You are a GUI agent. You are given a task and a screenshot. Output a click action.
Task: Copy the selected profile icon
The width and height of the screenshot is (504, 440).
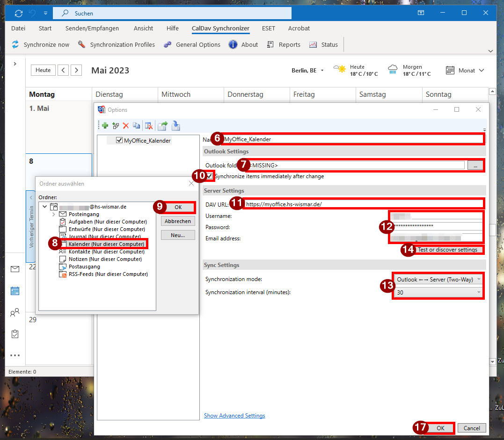136,126
